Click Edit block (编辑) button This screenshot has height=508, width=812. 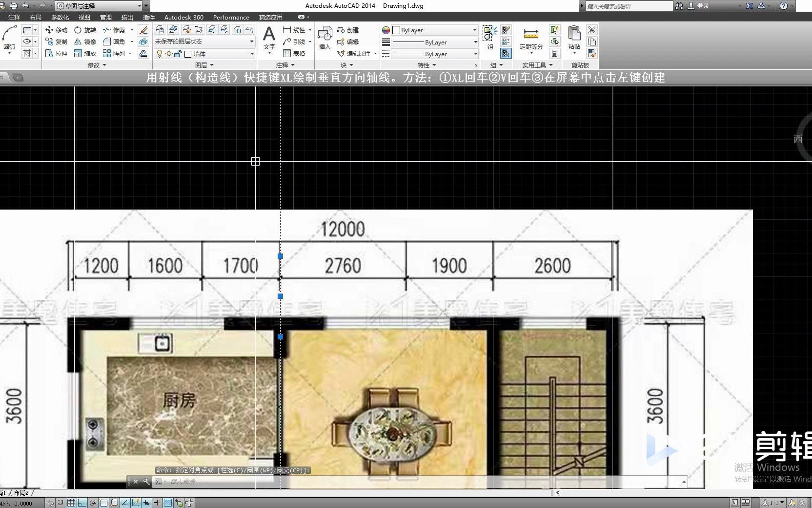coord(348,42)
